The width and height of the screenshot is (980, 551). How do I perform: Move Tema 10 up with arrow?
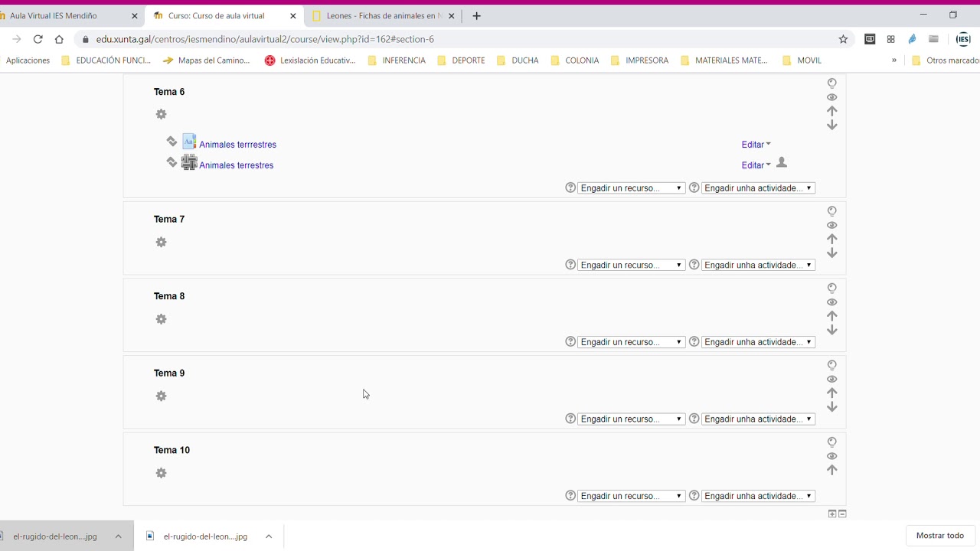(x=832, y=470)
